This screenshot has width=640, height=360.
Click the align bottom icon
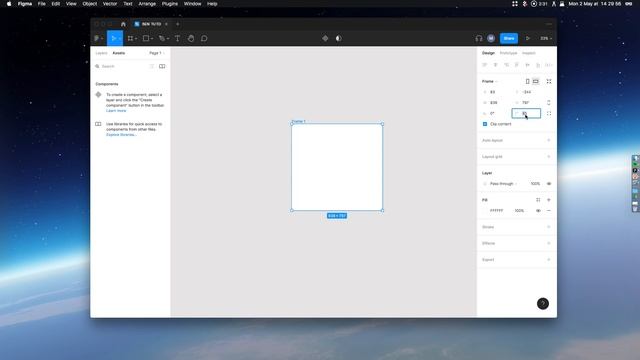(538, 65)
